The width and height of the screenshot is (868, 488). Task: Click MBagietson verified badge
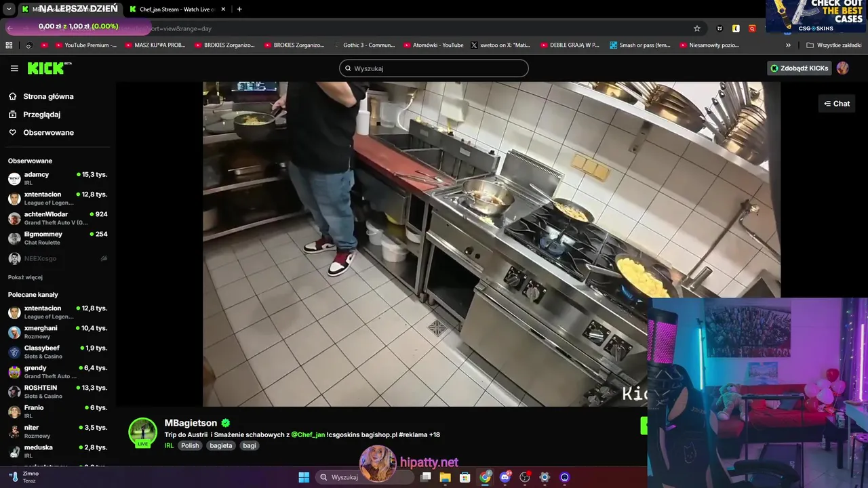pyautogui.click(x=225, y=423)
